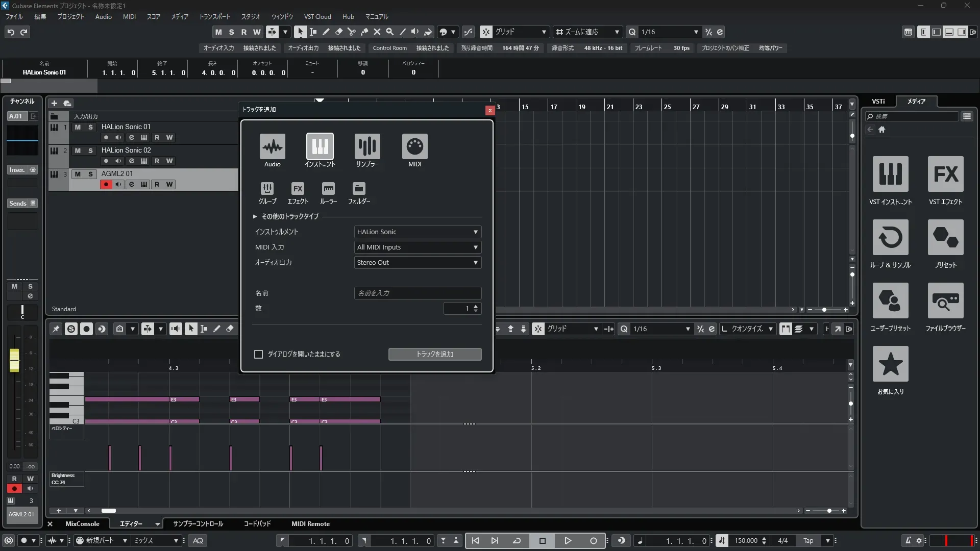The height and width of the screenshot is (551, 980).
Task: Open the All MIDI Inputs dropdown
Action: click(418, 247)
